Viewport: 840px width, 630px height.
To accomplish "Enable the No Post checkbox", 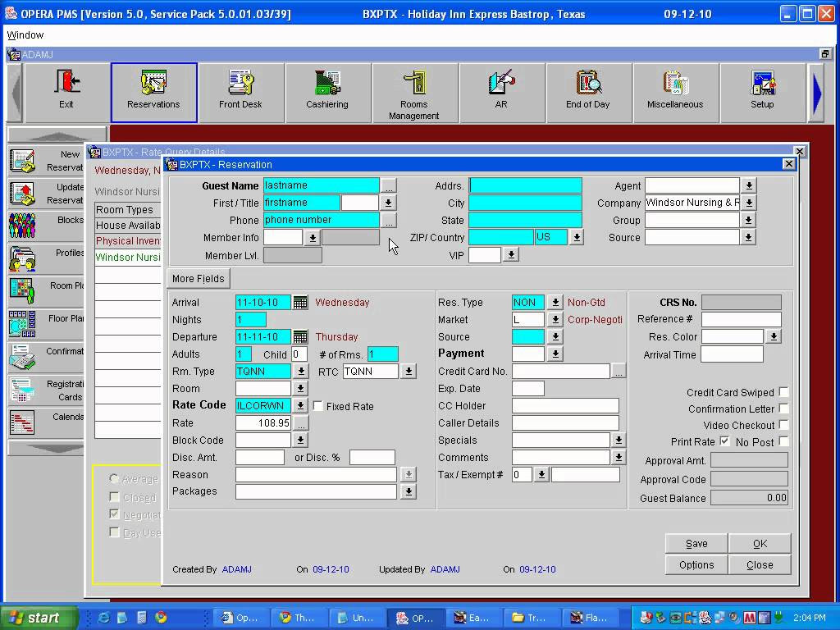I will (x=783, y=441).
